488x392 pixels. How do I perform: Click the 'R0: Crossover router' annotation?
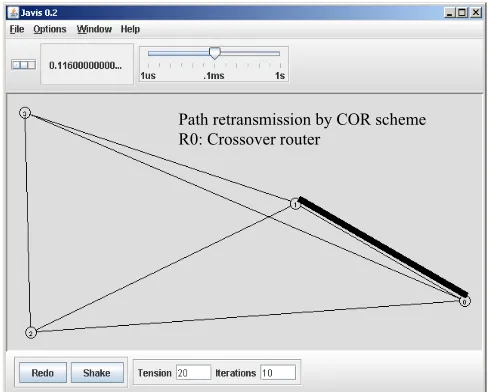point(249,139)
